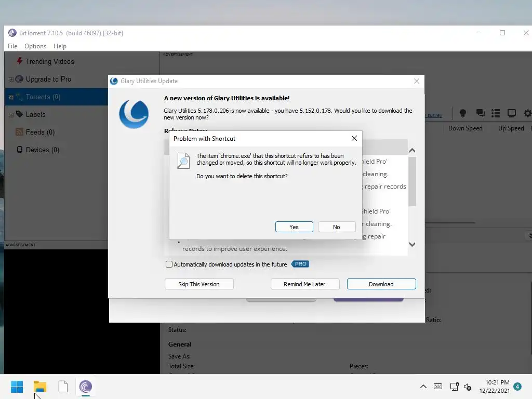The width and height of the screenshot is (532, 399).
Task: Click the Labels tag icon
Action: (19, 114)
